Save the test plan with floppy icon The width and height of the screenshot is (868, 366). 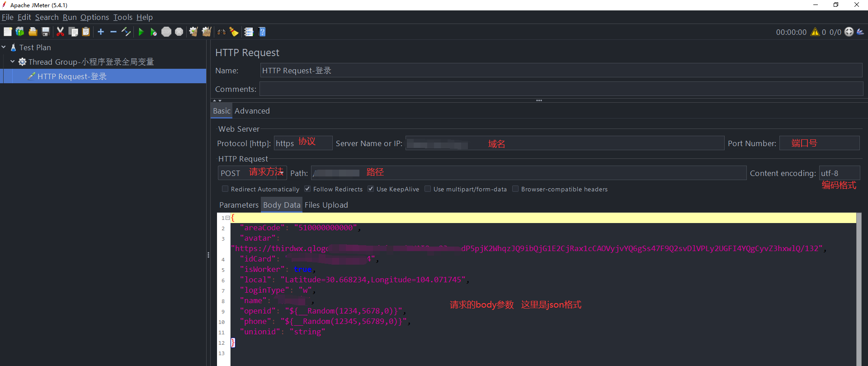pos(46,32)
